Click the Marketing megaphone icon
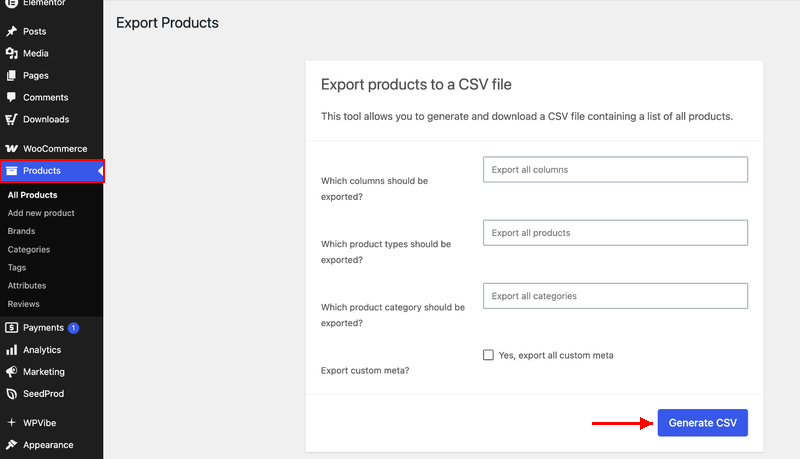The width and height of the screenshot is (800, 459). tap(11, 372)
